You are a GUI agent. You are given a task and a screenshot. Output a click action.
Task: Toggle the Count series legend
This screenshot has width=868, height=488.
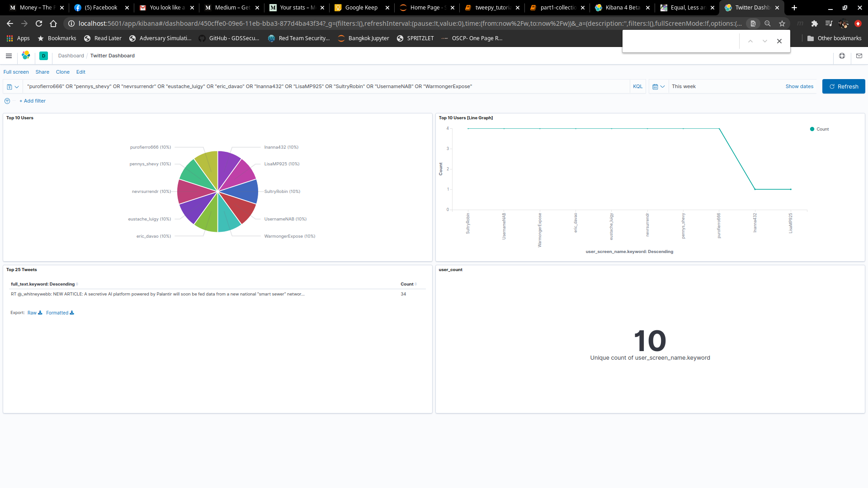click(822, 129)
